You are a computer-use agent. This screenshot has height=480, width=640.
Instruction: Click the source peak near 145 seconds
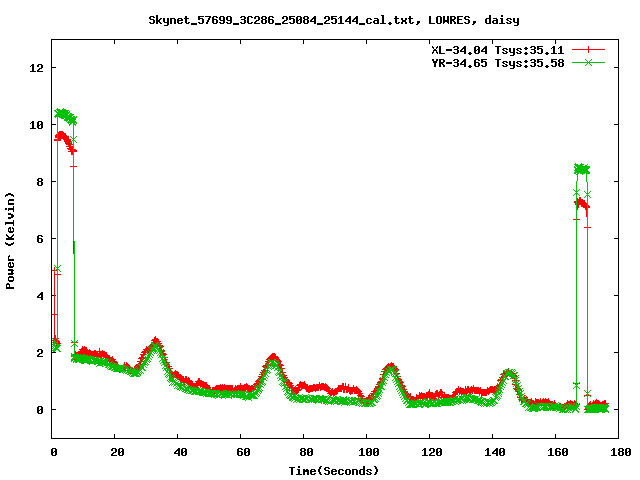(x=508, y=373)
